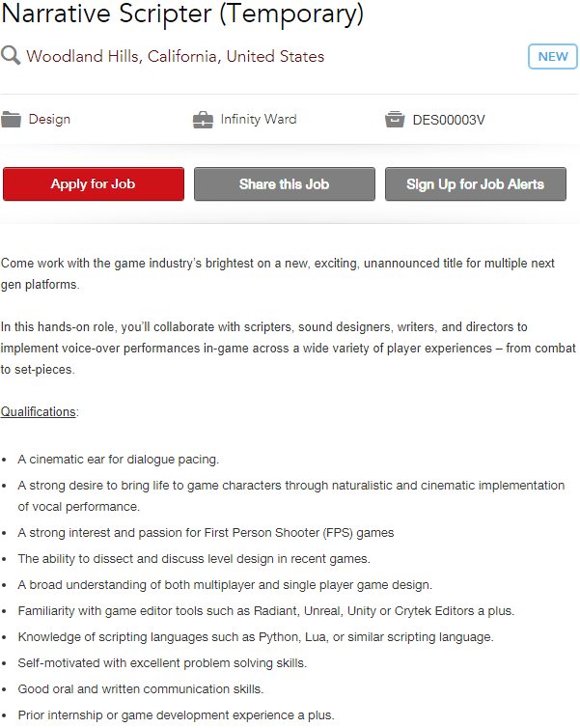Click the Python, Lua scripting languages bullet

(256, 637)
